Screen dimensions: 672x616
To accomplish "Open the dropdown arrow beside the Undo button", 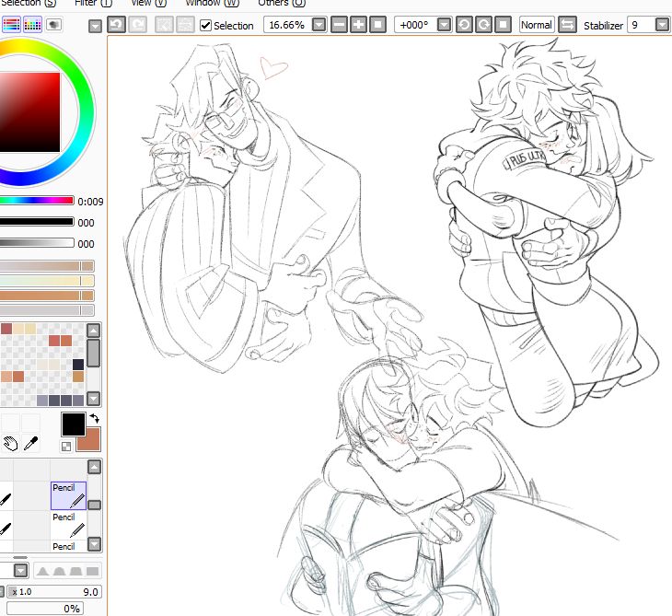I will [95, 26].
